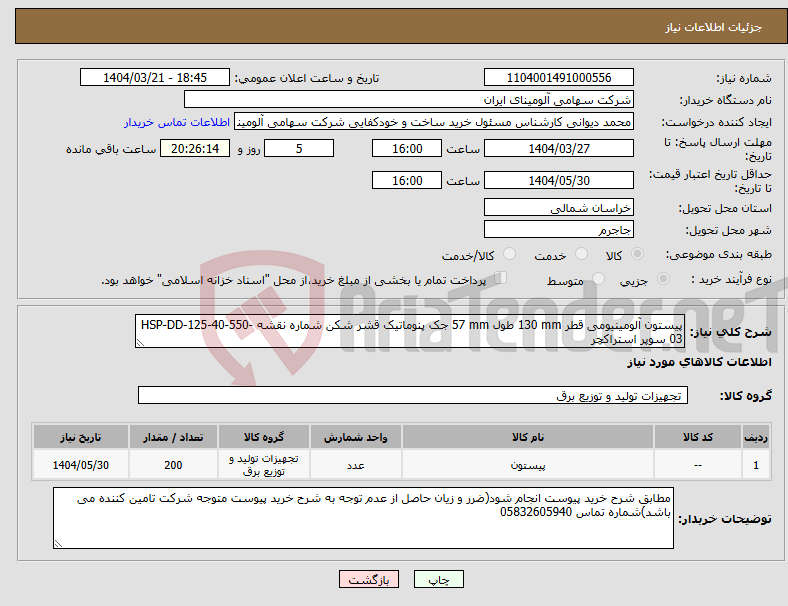Image resolution: width=788 pixels, height=606 pixels.
Task: Toggle the Islamic treasury payment checkbox
Action: (x=501, y=278)
